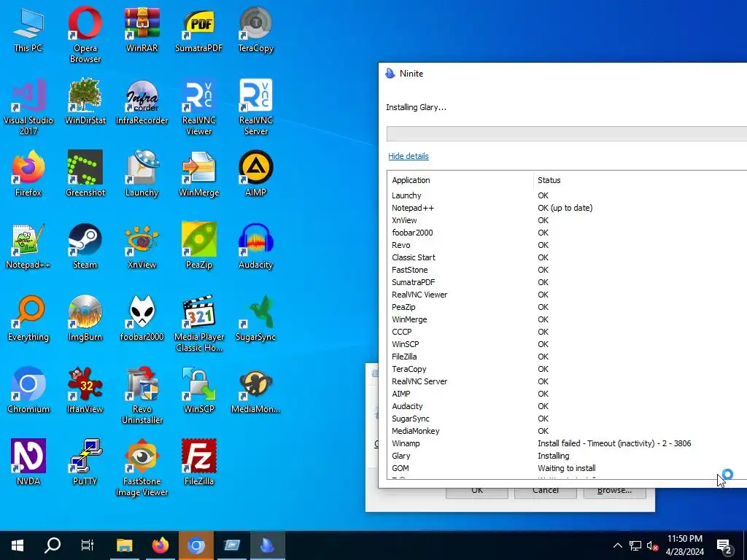Switch to the Ninite taskbar button
The image size is (747, 560).
[x=267, y=545]
